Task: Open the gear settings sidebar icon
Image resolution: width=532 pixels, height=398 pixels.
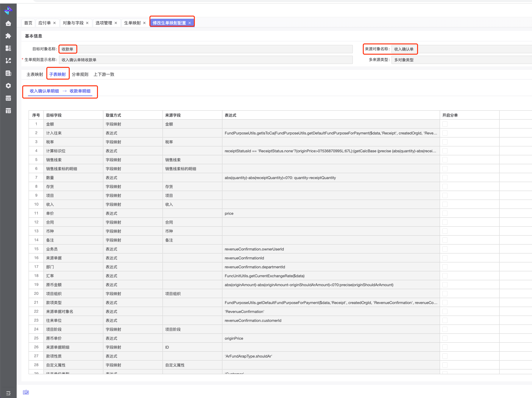Action: pos(8,86)
